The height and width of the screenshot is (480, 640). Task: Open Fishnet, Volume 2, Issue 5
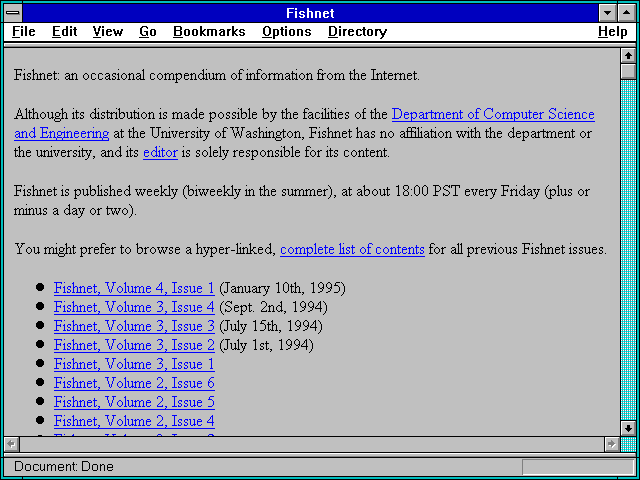(134, 402)
